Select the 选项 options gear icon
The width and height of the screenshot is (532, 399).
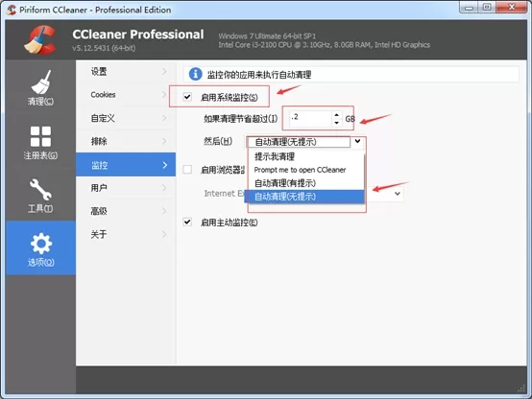pos(40,244)
